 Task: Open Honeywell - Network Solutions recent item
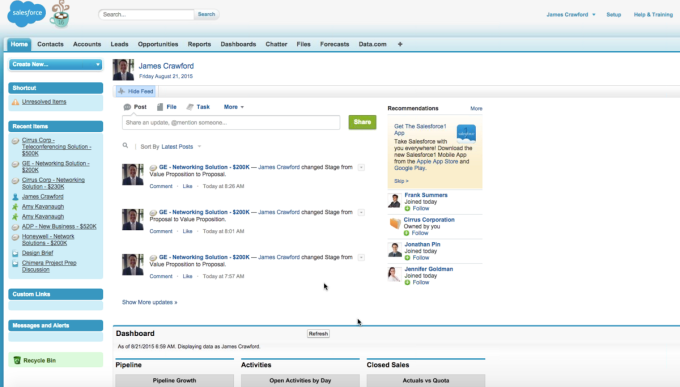pyautogui.click(x=48, y=240)
